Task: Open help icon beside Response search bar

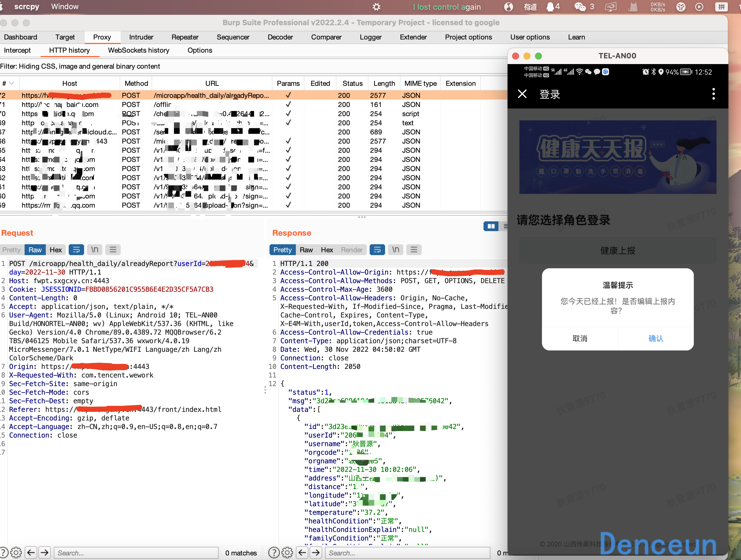Action: point(274,553)
